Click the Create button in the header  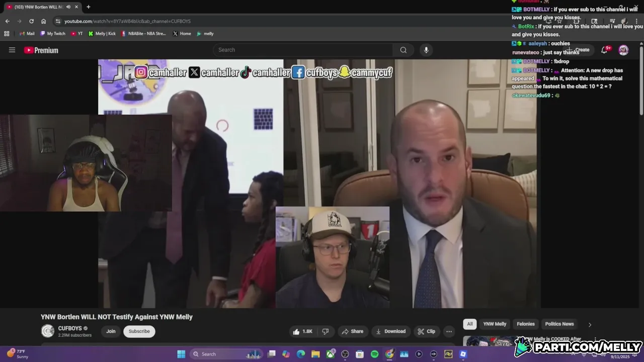point(579,50)
